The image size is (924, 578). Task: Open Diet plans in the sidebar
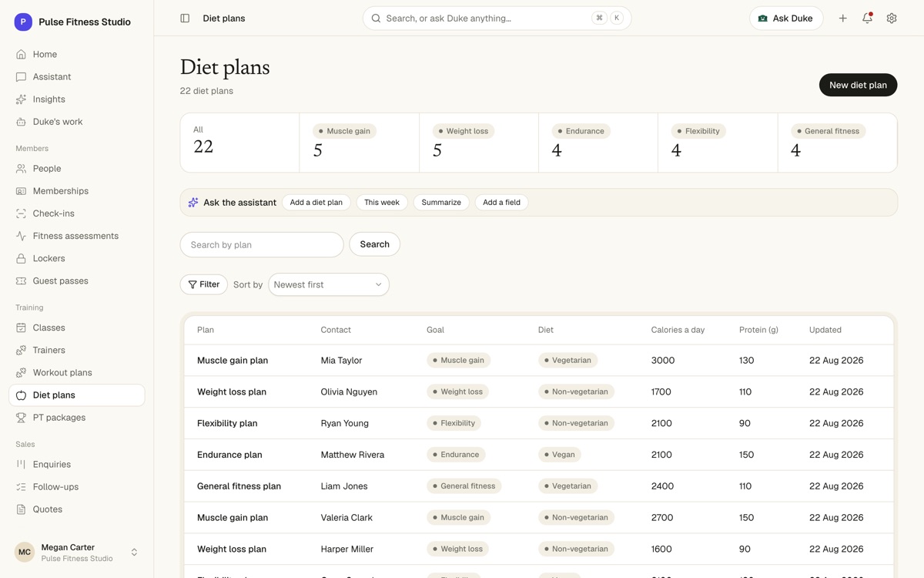[x=76, y=395]
